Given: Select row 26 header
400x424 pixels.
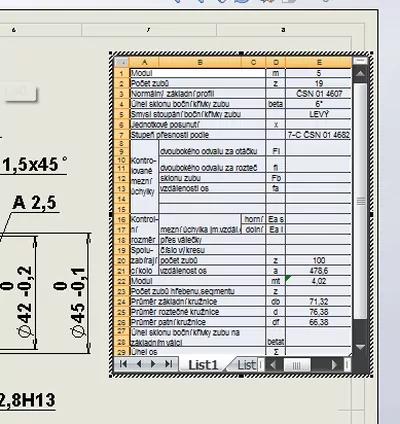Looking at the screenshot, I should pyautogui.click(x=122, y=322).
